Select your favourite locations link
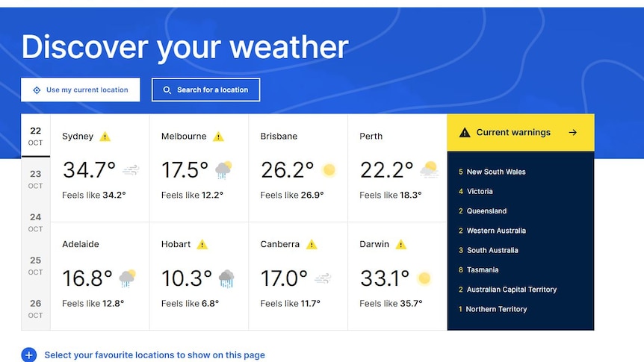The height and width of the screenshot is (362, 644). click(x=155, y=355)
